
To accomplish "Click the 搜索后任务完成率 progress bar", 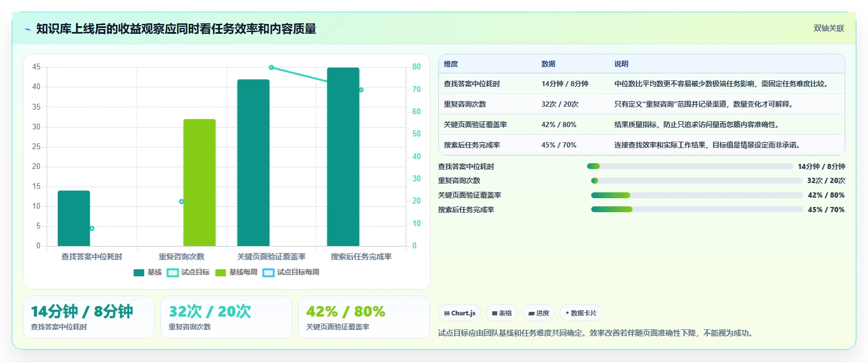I will point(697,209).
